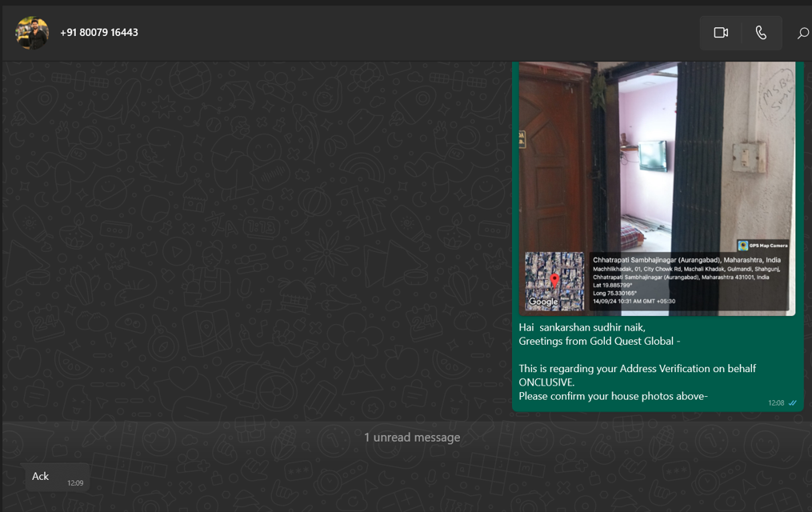Click the red location pin on map

point(554,280)
